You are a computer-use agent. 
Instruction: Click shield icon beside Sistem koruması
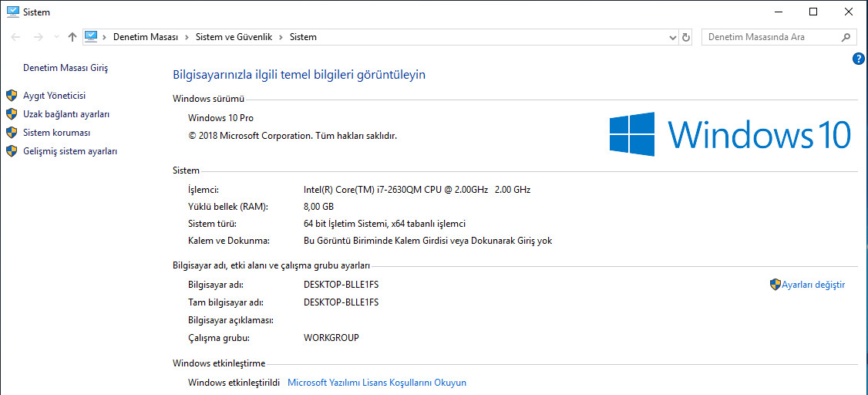point(12,133)
